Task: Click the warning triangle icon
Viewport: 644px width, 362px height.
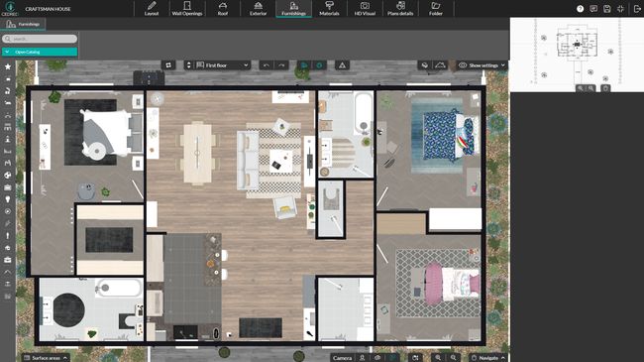Action: click(342, 65)
